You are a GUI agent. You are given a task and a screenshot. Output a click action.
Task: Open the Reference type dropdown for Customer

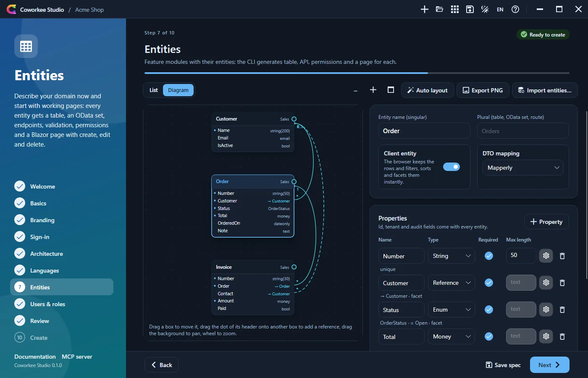[451, 283]
